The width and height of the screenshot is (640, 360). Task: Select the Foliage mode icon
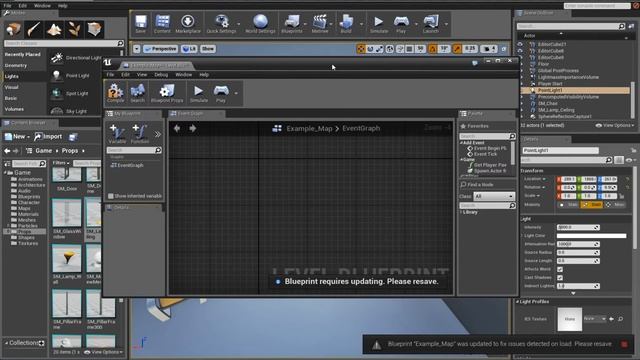pos(74,29)
